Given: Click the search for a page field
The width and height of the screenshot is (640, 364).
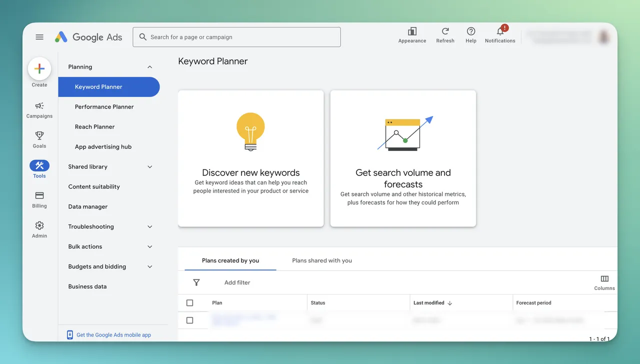Looking at the screenshot, I should (x=236, y=37).
